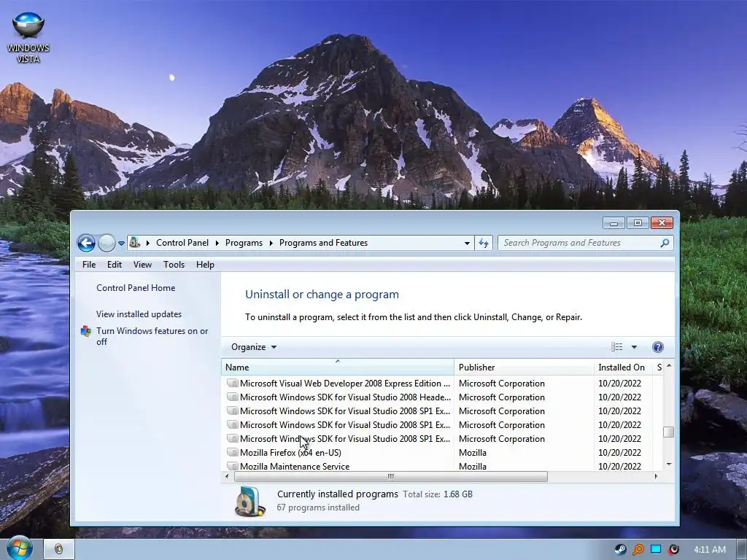
Task: Expand the root breadcrumb arrow before Control Panel
Action: pyautogui.click(x=147, y=243)
